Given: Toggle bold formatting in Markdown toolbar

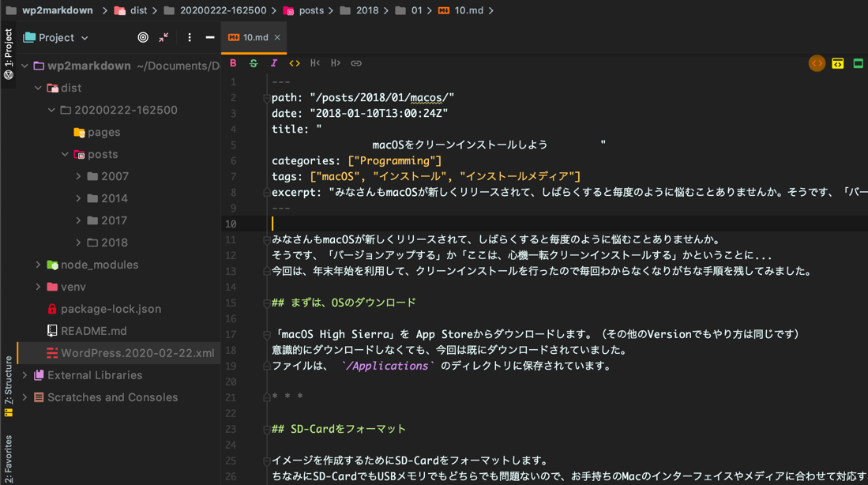Looking at the screenshot, I should [233, 63].
